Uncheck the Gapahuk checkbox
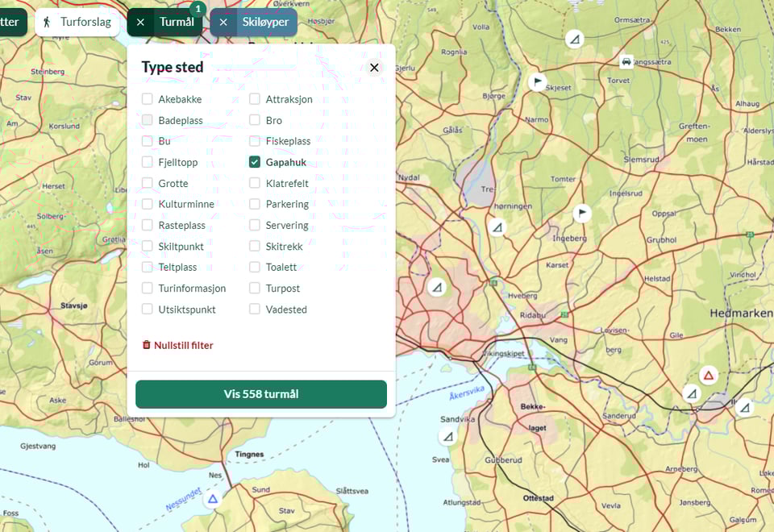 click(255, 162)
